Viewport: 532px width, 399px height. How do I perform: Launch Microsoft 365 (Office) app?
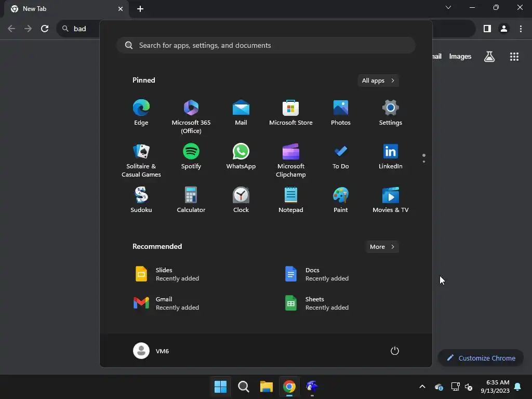(x=191, y=117)
